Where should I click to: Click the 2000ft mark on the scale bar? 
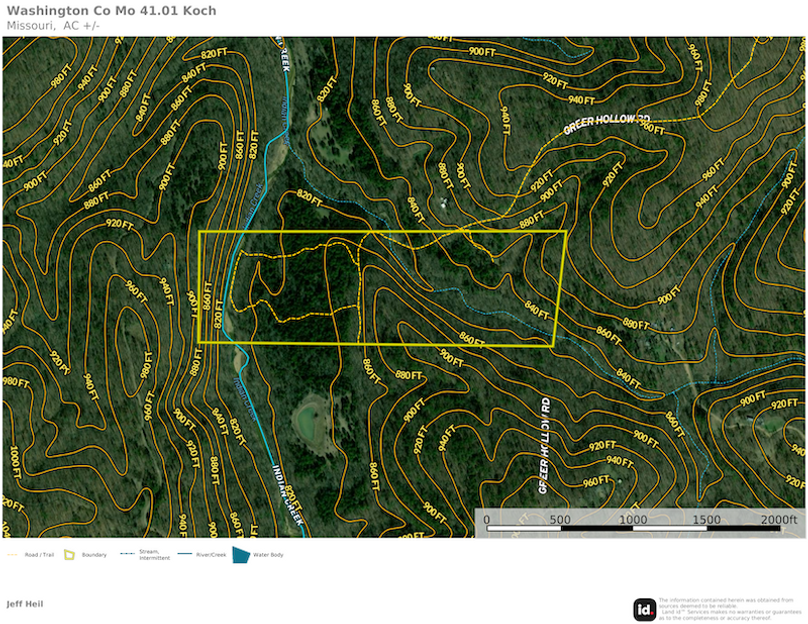pos(778,520)
